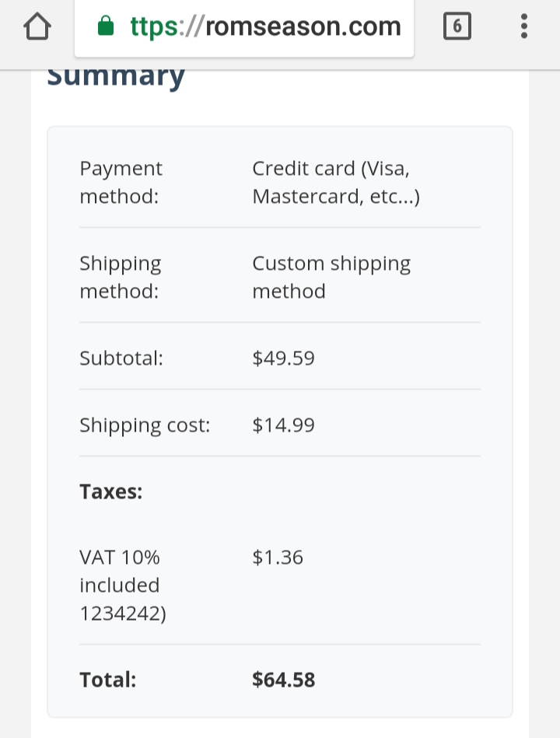The width and height of the screenshot is (560, 738).
Task: Tap the Custom shipping method value
Action: click(331, 277)
